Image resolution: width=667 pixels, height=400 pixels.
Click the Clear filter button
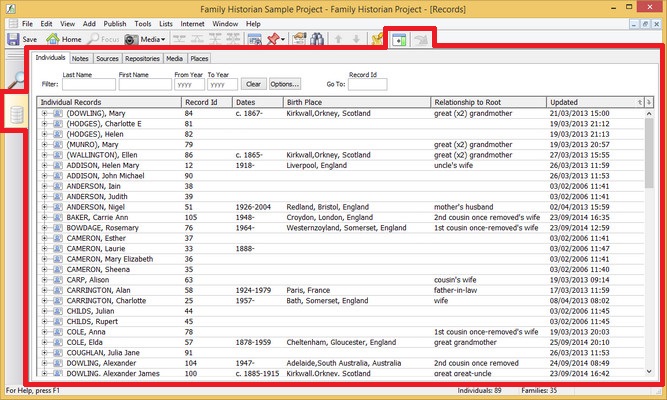click(253, 84)
